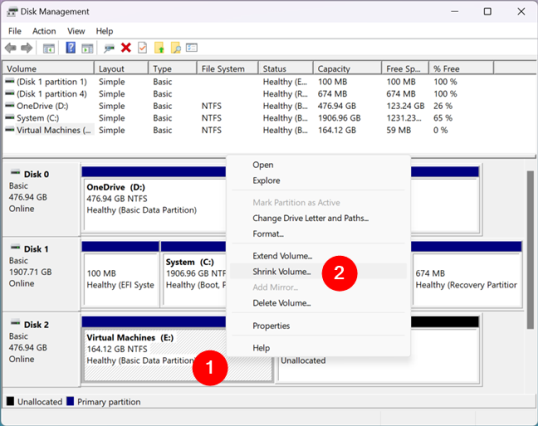Click the 476.94 GB capacity cell
This screenshot has height=426, width=538.
click(337, 106)
